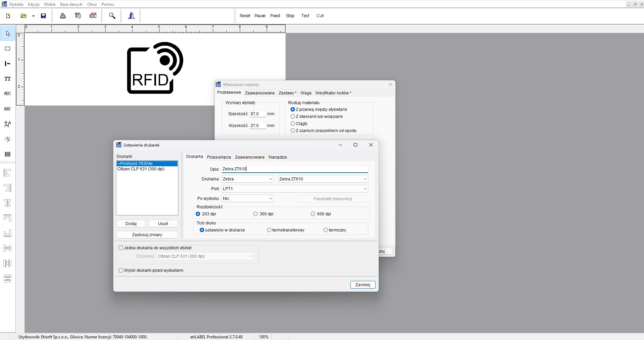Select Citizen CLP 631 in printers list
The height and width of the screenshot is (340, 644).
pos(141,169)
